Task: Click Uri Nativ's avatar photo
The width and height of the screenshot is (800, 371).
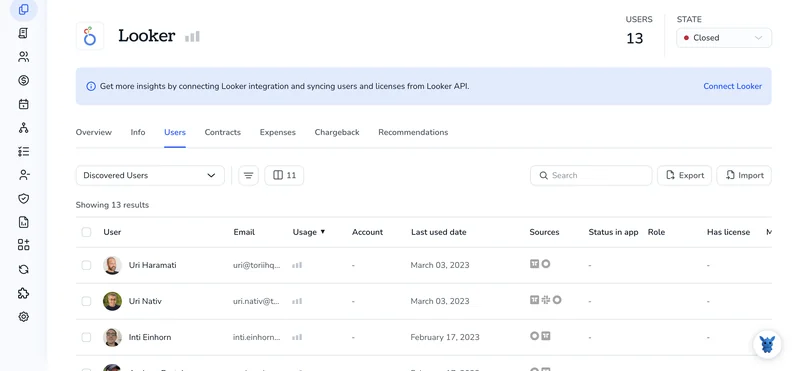Action: click(112, 301)
